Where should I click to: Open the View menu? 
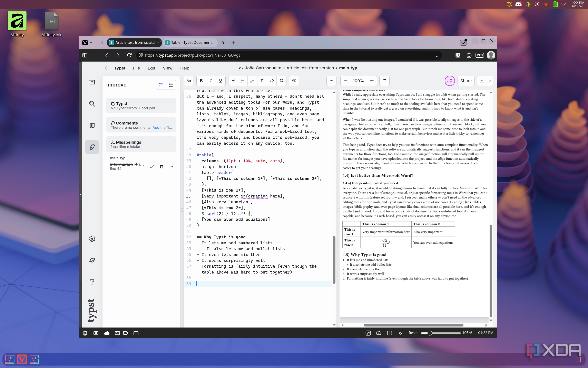167,68
